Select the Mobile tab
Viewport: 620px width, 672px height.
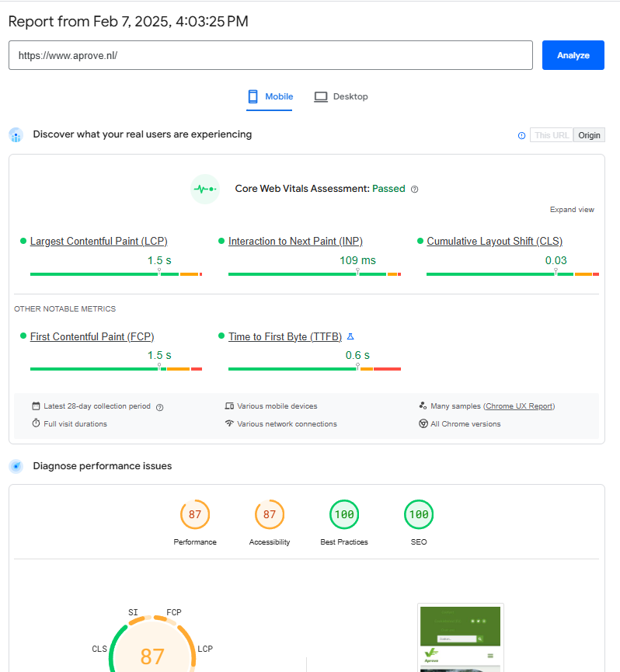[270, 97]
